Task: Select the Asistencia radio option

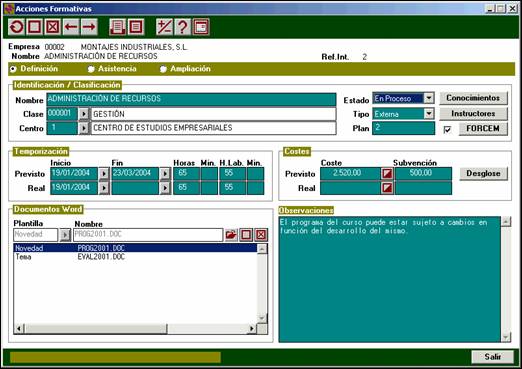Action: (91, 69)
